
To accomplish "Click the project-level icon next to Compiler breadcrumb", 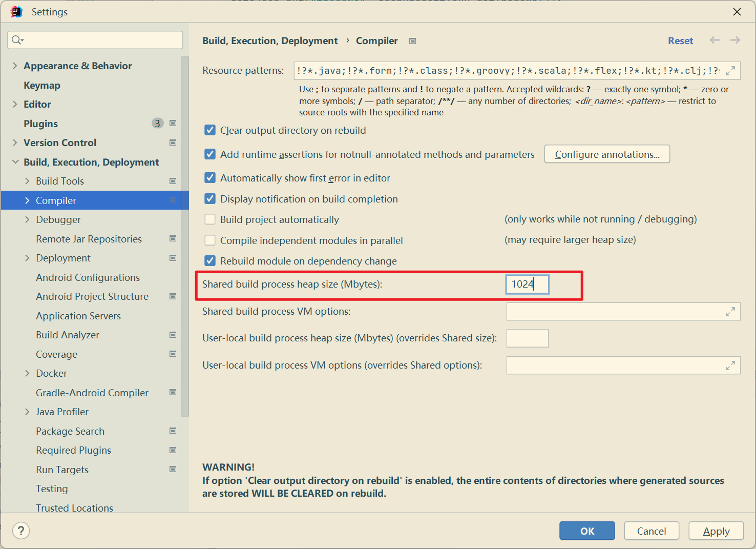I will [413, 41].
